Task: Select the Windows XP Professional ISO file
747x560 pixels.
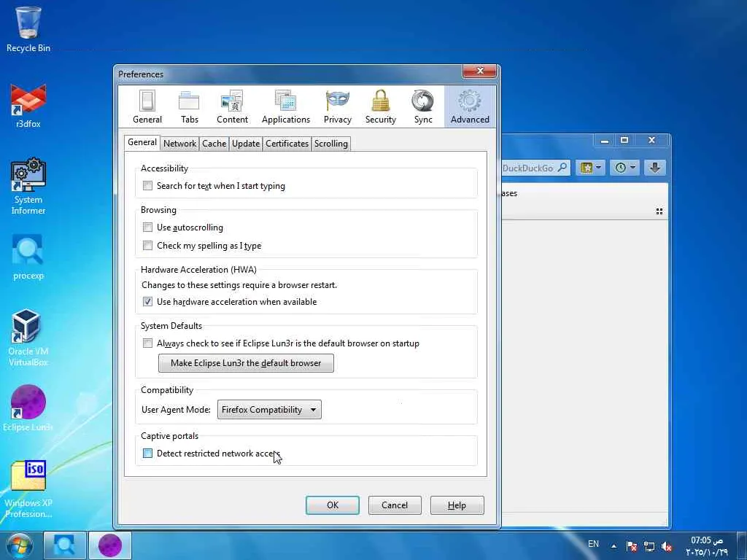Action: point(28,489)
